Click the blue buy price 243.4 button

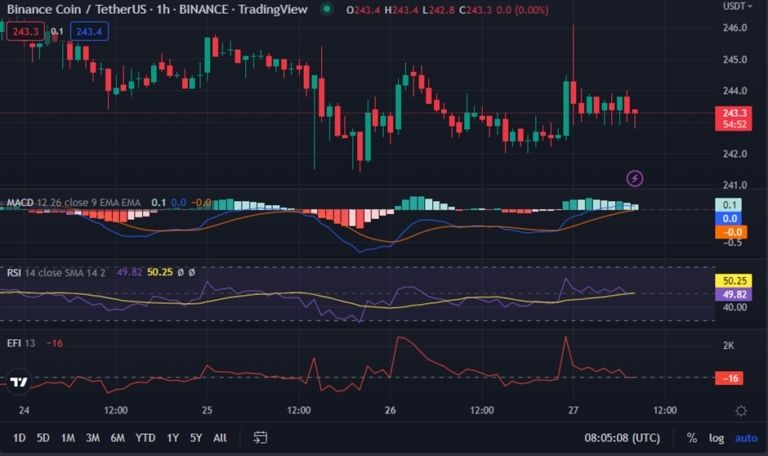tap(89, 32)
